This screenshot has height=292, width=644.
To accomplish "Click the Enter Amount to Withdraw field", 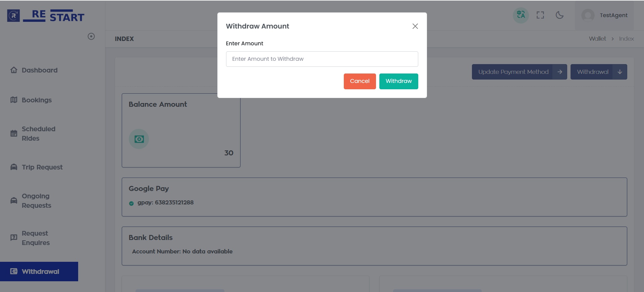I will pos(322,59).
